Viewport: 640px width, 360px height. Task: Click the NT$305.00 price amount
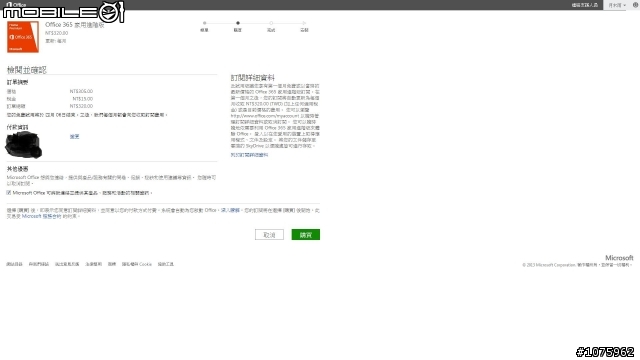pos(81,91)
